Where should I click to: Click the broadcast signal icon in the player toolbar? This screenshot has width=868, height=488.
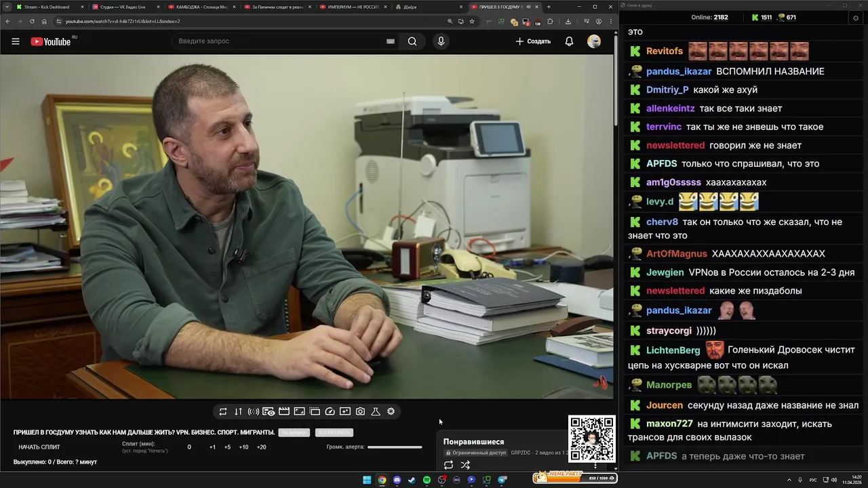click(x=254, y=411)
